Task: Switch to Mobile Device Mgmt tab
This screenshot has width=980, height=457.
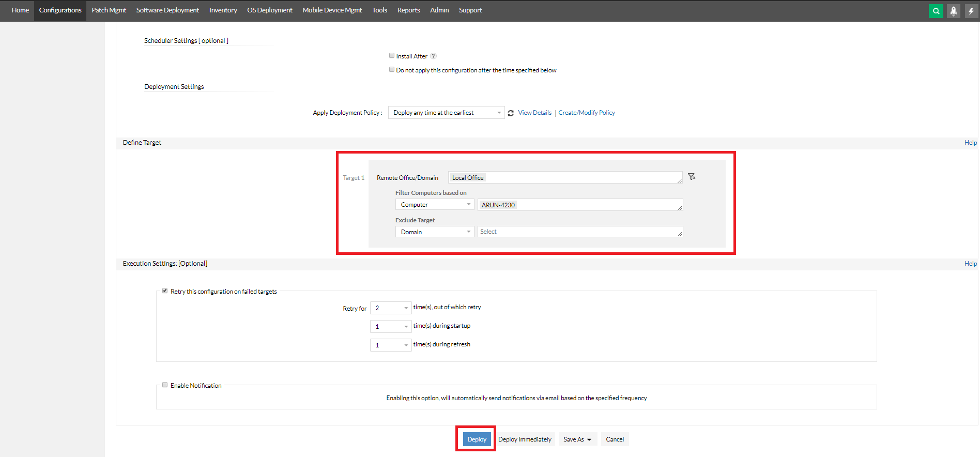Action: tap(332, 10)
